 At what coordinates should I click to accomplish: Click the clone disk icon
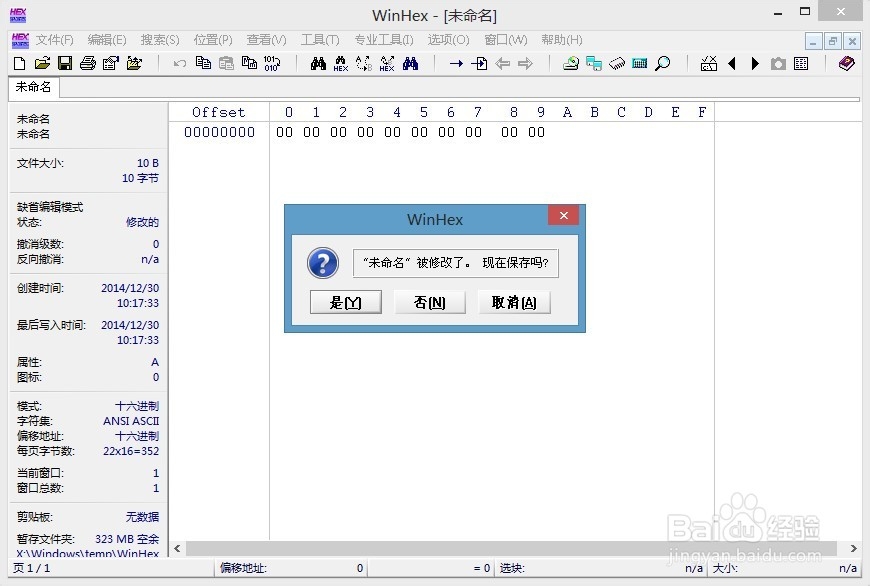point(594,64)
